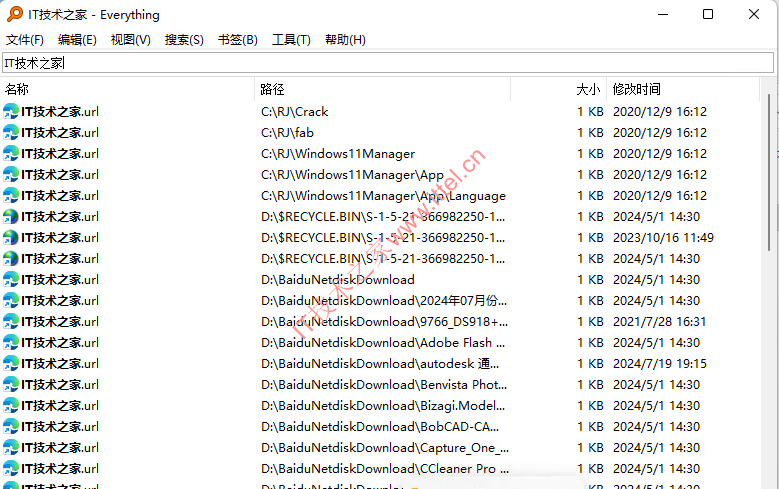This screenshot has width=779, height=489.
Task: Click the url icon in the Benvista Phot row
Action: [x=10, y=385]
